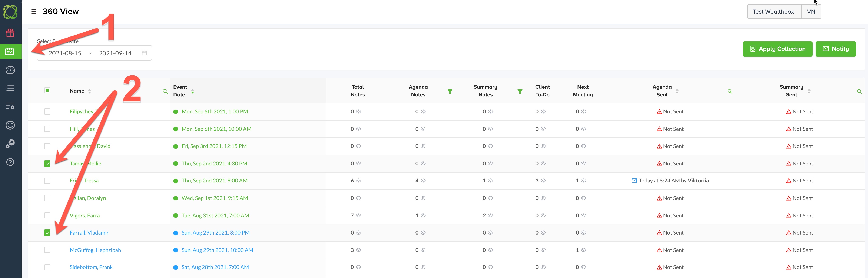Open the settings gears sidebar icon
Screen dimensions: 868x278
pyautogui.click(x=10, y=144)
